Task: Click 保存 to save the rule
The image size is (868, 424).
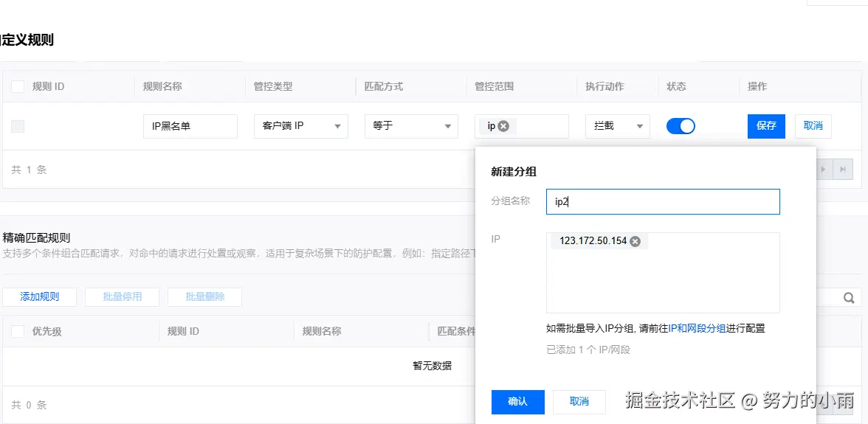Action: [766, 126]
